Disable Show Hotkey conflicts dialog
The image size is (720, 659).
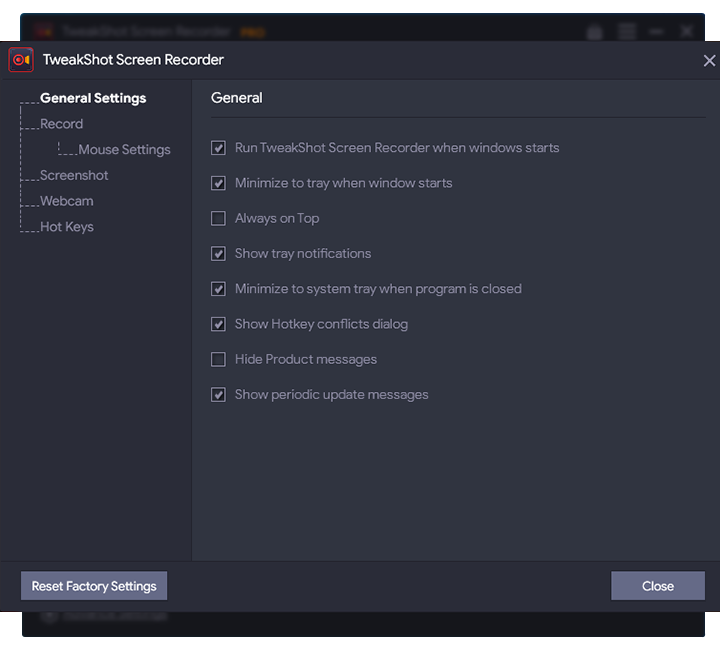[x=218, y=324]
